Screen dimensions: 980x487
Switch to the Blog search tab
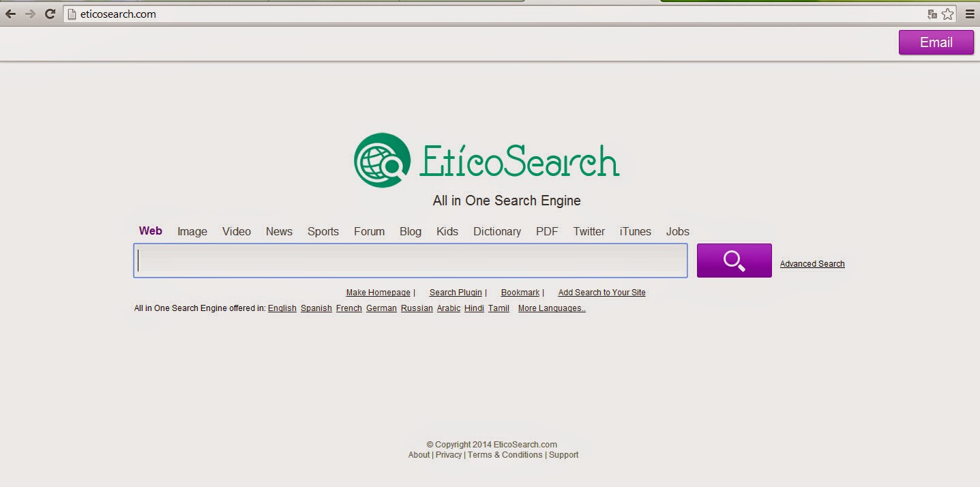411,231
